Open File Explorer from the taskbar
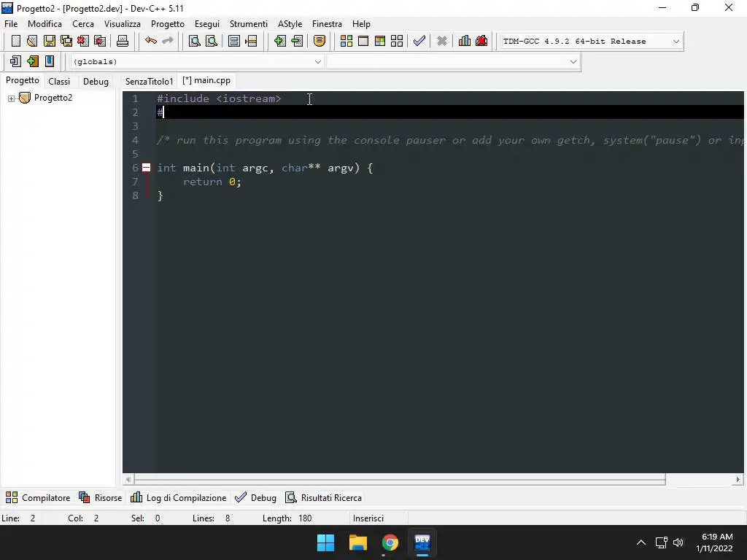The height and width of the screenshot is (560, 747). [x=357, y=542]
